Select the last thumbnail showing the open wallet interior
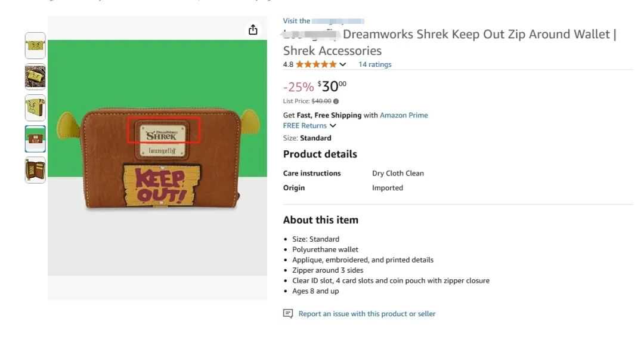Image resolution: width=644 pixels, height=352 pixels. [x=35, y=170]
